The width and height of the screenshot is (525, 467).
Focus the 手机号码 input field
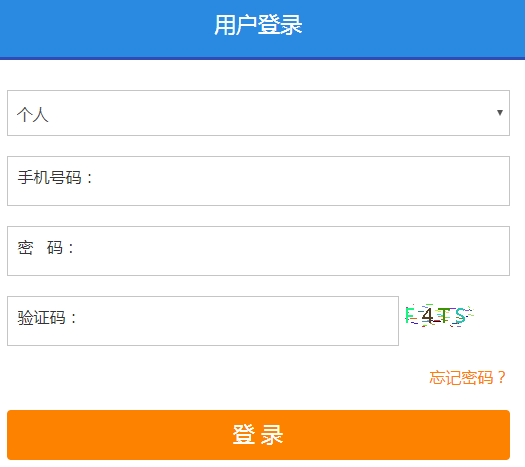tap(258, 181)
